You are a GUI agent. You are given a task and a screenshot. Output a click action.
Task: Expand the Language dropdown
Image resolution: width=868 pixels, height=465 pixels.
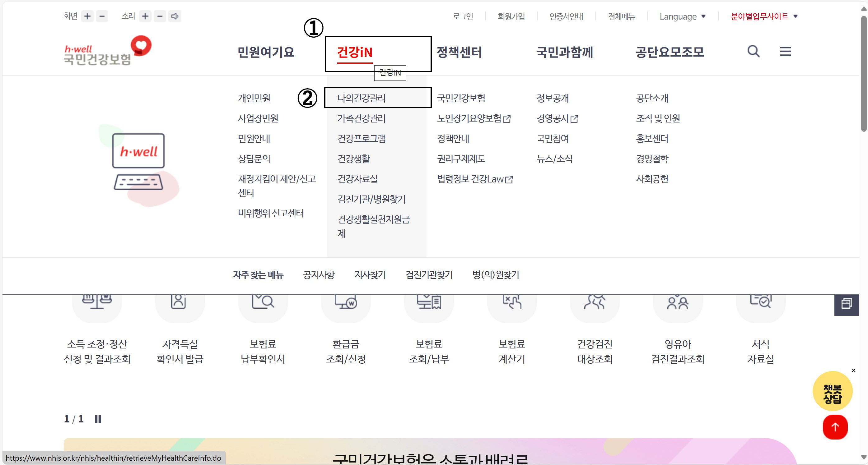[682, 16]
